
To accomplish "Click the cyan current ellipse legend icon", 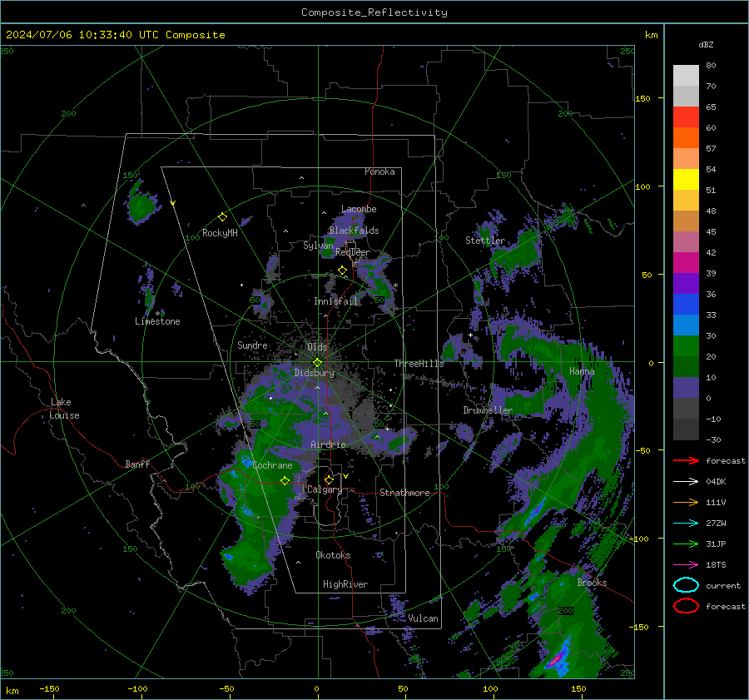I will (686, 585).
